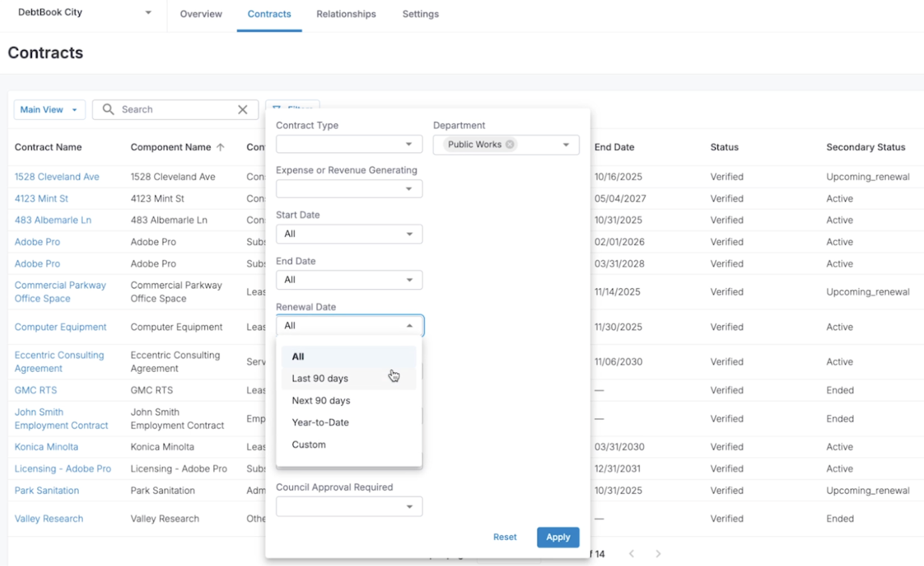Click the search magnifier icon
The image size is (924, 566).
pos(107,109)
